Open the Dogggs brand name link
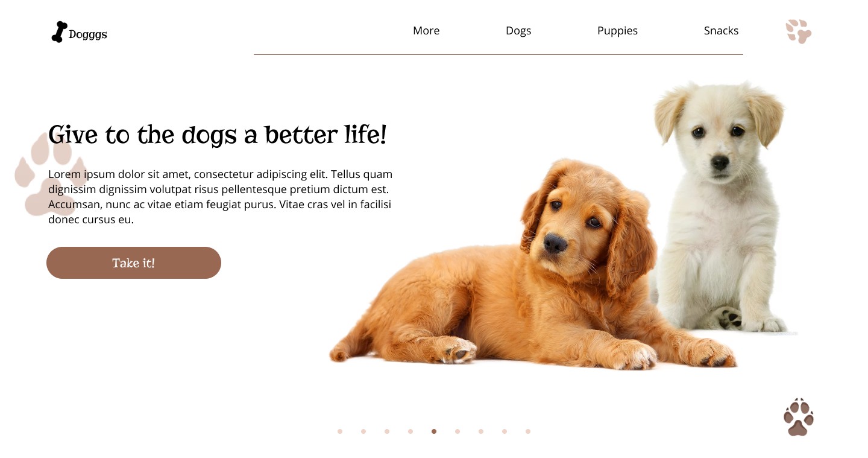 (88, 34)
